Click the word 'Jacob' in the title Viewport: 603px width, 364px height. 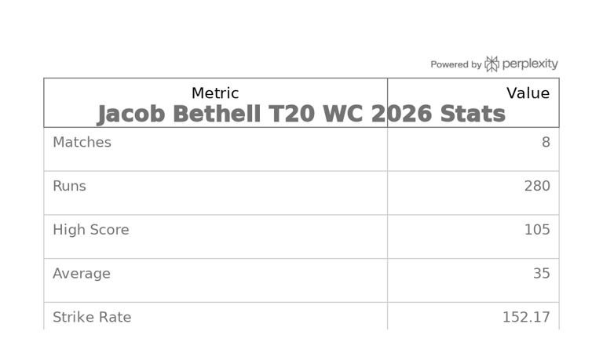tap(130, 115)
